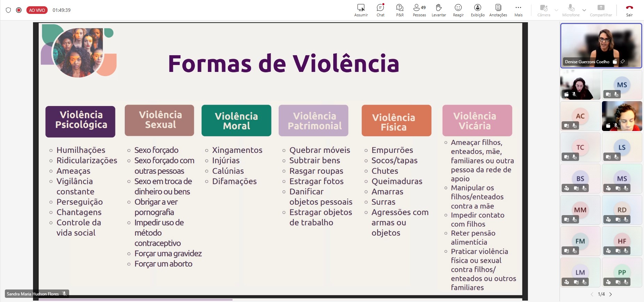Click the Violência Moral heading box
Viewport: 644px width, 302px height.
click(x=236, y=121)
